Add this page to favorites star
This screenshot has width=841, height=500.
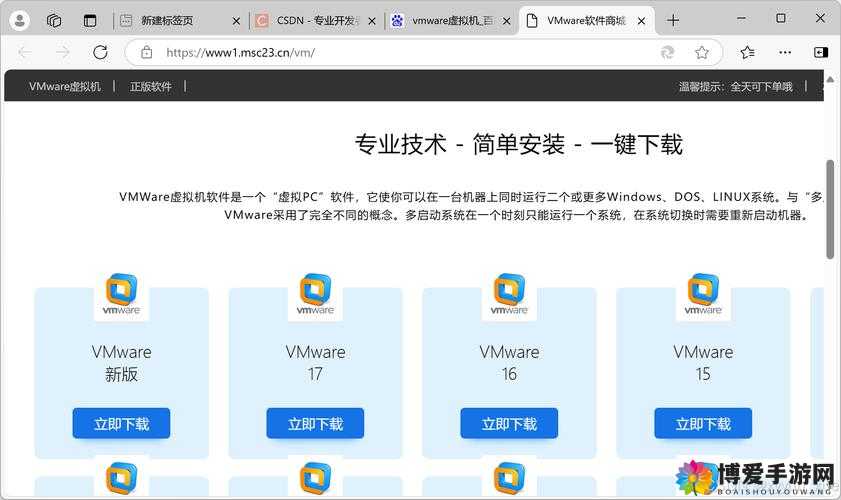702,52
